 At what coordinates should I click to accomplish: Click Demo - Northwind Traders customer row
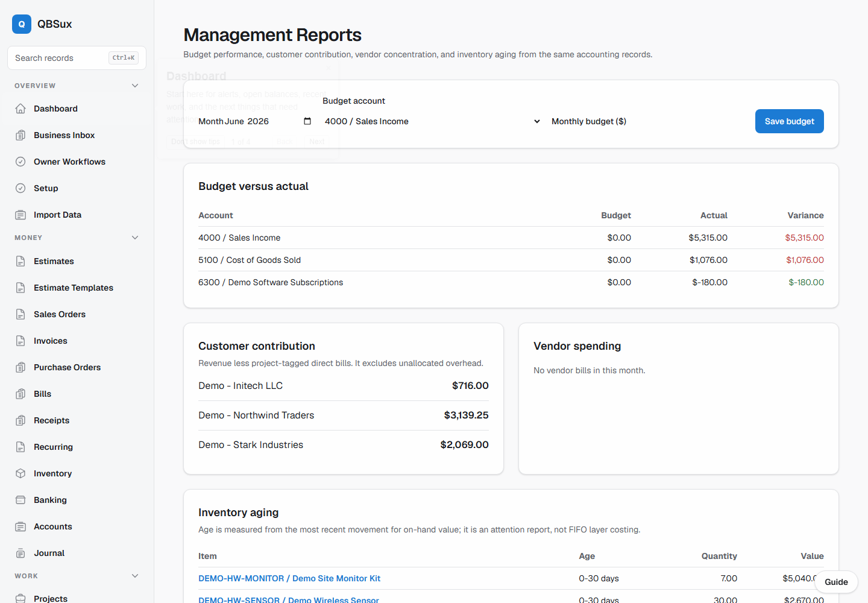(x=344, y=415)
